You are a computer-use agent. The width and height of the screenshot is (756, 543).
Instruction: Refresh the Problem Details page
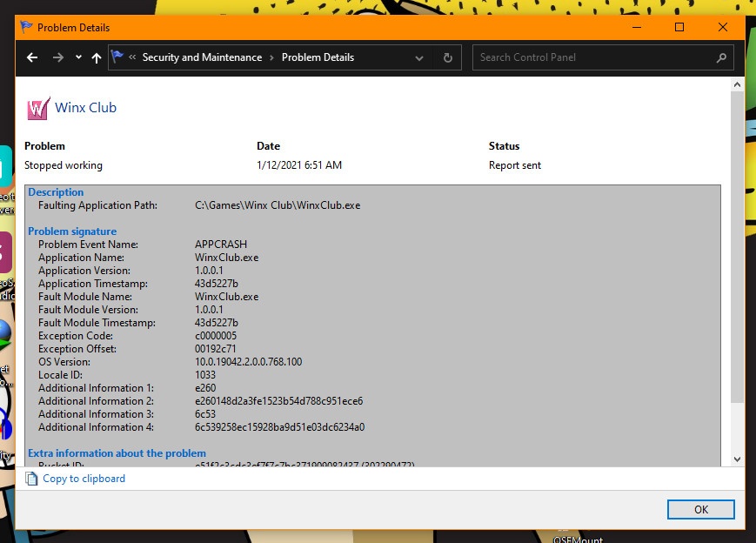pos(448,58)
